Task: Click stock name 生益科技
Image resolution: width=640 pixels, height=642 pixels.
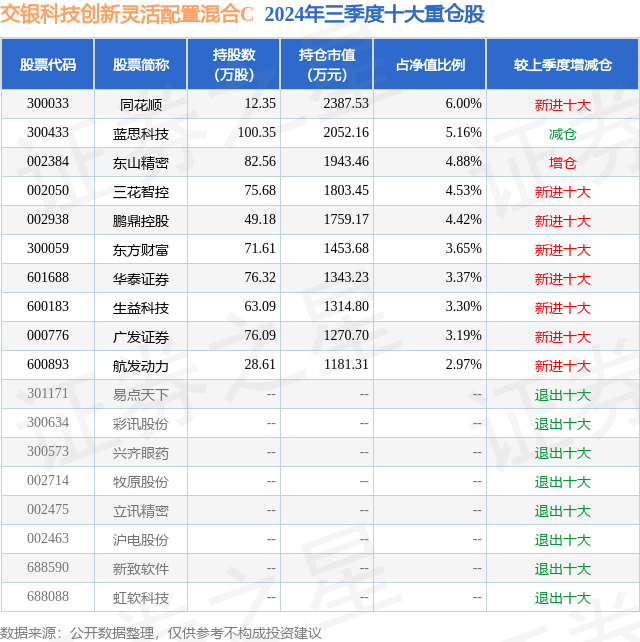Action: (x=141, y=308)
